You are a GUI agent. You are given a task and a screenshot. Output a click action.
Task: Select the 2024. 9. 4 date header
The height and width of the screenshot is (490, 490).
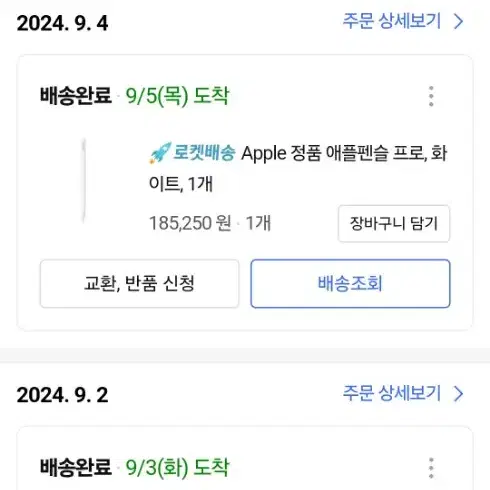click(62, 23)
